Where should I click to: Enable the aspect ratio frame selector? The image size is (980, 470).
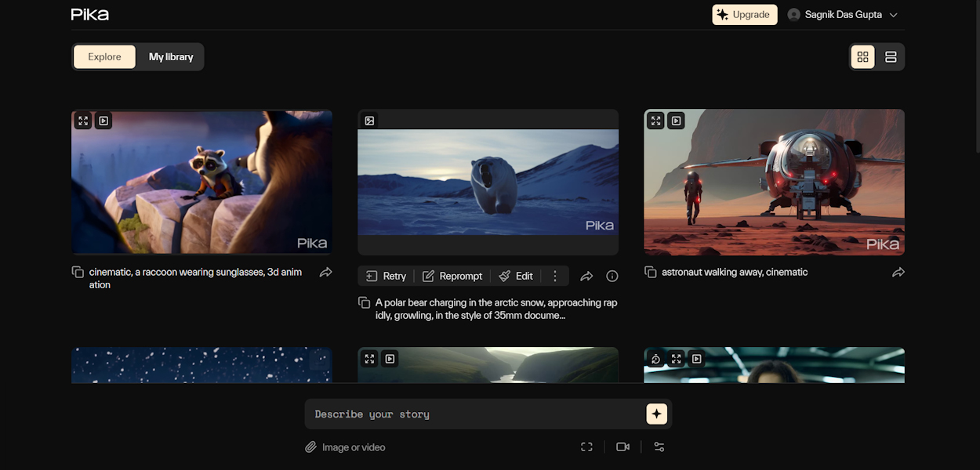pos(586,446)
